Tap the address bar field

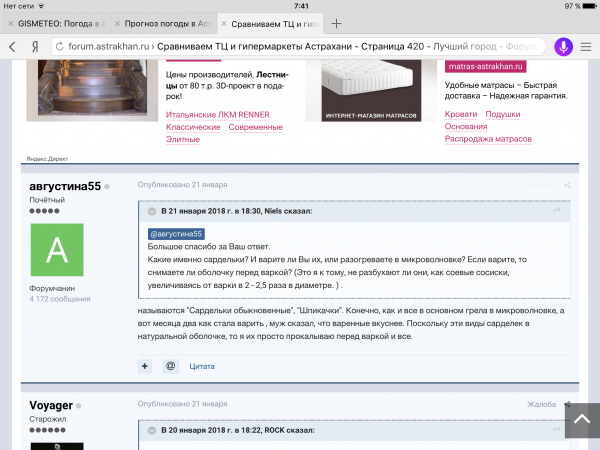click(297, 47)
